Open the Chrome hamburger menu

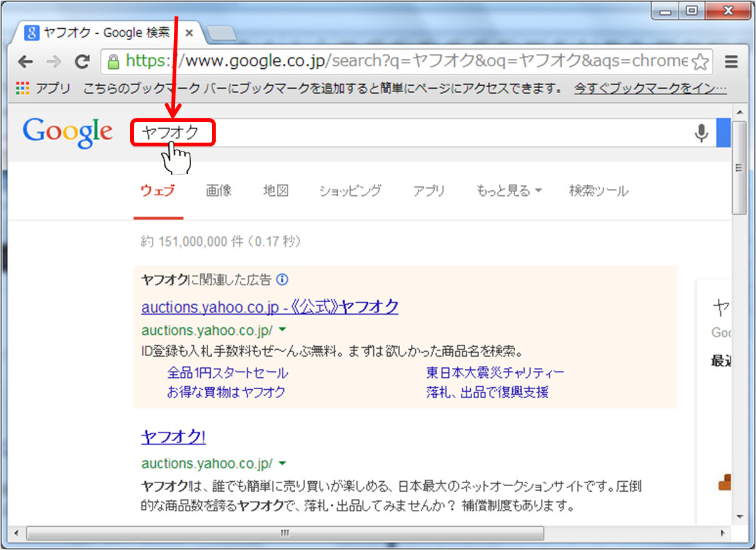pyautogui.click(x=731, y=61)
